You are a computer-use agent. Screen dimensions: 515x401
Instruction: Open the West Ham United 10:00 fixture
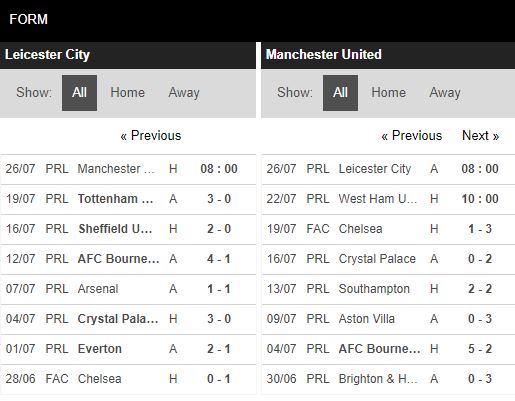coord(388,199)
